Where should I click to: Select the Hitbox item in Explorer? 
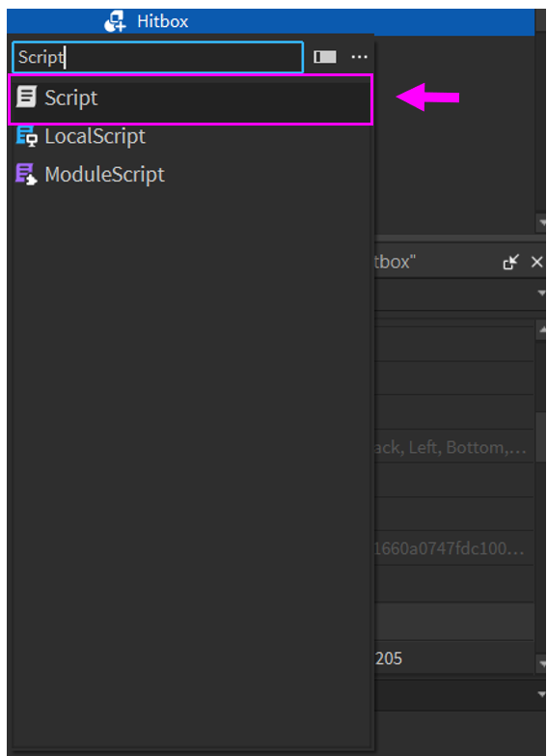[x=162, y=21]
